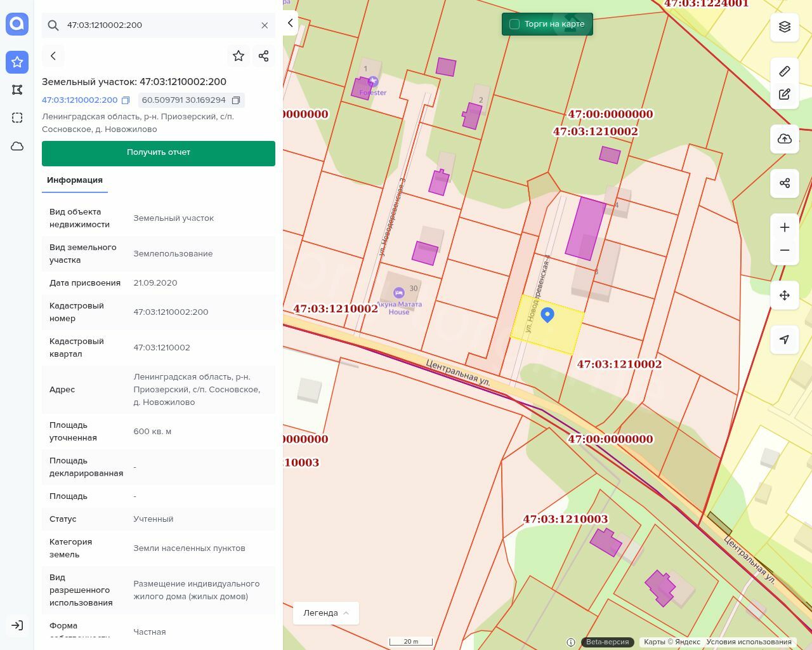
Task: Clear the search field text
Action: pyautogui.click(x=265, y=25)
